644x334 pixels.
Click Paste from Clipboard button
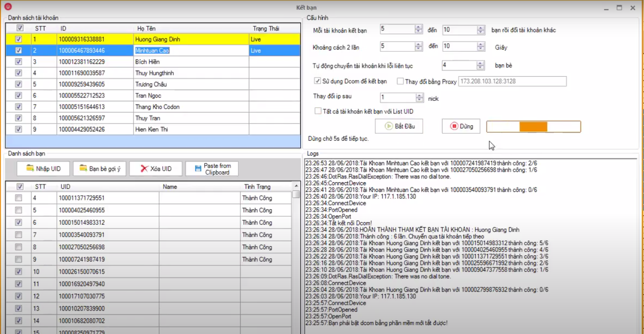(212, 168)
